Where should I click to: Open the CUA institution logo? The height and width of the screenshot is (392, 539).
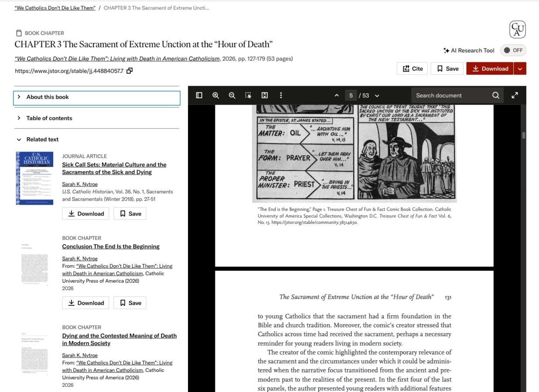(x=518, y=30)
